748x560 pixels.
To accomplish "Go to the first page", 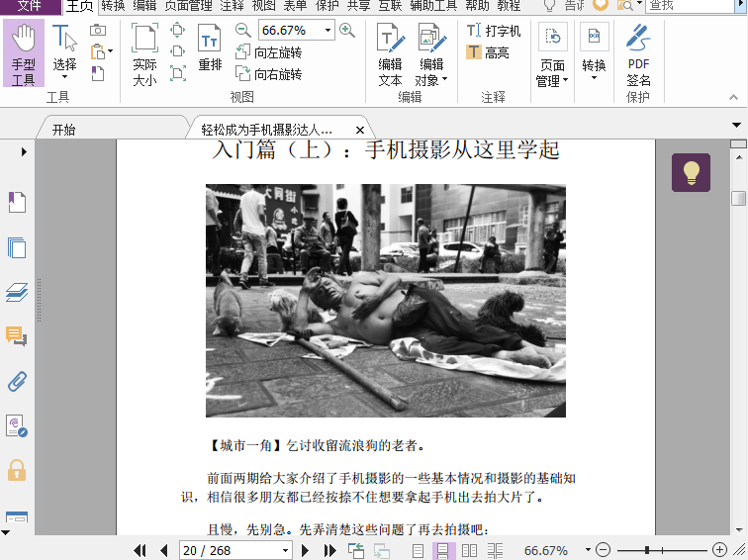I will click(140, 550).
